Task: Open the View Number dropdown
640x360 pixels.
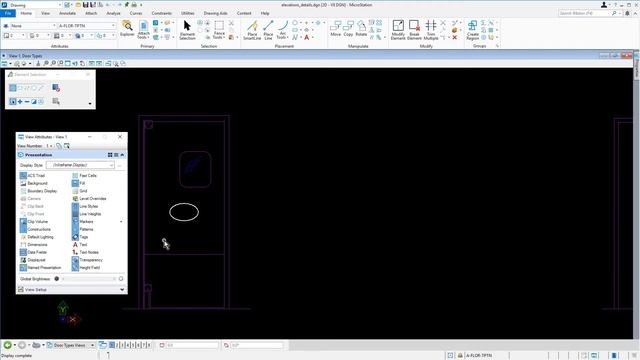Action: pyautogui.click(x=49, y=146)
